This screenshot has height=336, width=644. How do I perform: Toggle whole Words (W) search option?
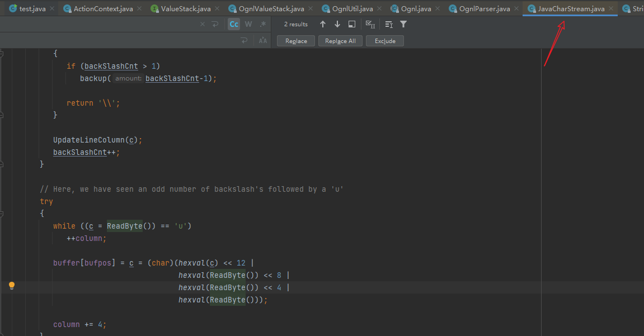(x=248, y=24)
